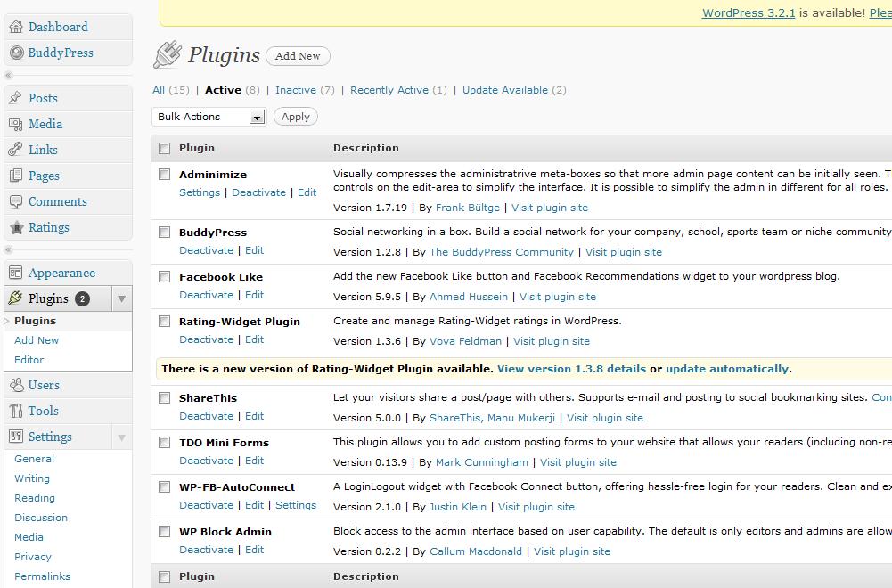Click the pending plugin updates count badge
Image resolution: width=892 pixels, height=588 pixels.
click(83, 298)
